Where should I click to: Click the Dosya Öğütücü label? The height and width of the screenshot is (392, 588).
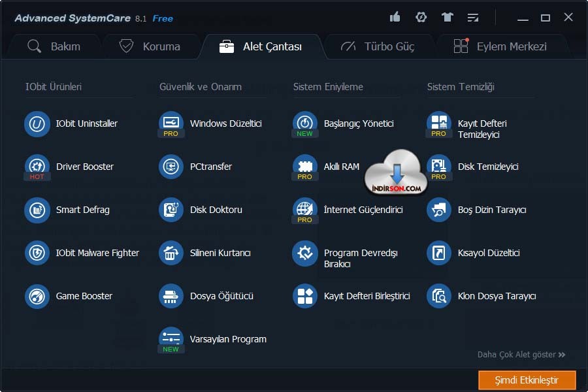pos(221,297)
